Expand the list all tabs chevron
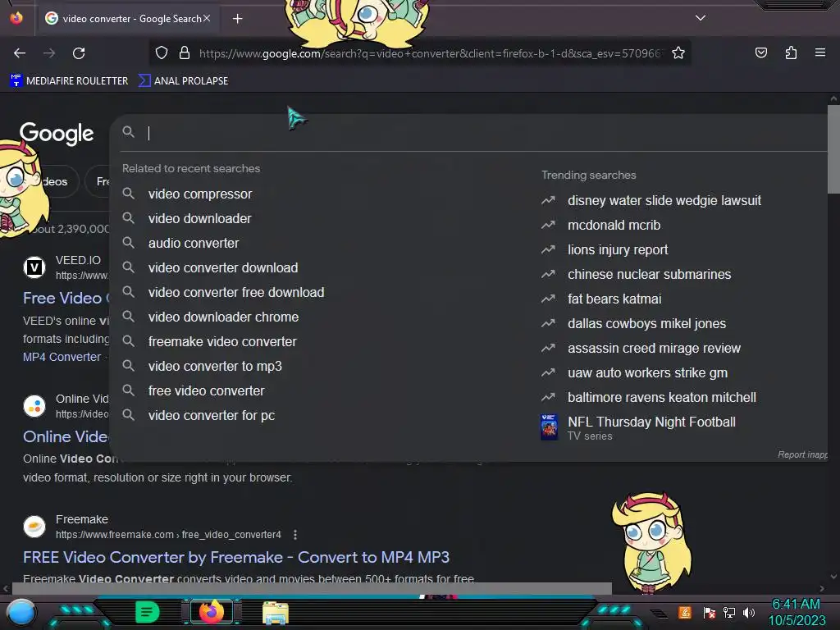 [701, 18]
